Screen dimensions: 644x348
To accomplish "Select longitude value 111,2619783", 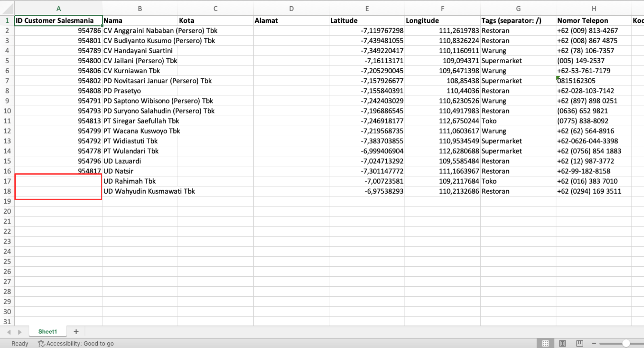I will coord(442,30).
